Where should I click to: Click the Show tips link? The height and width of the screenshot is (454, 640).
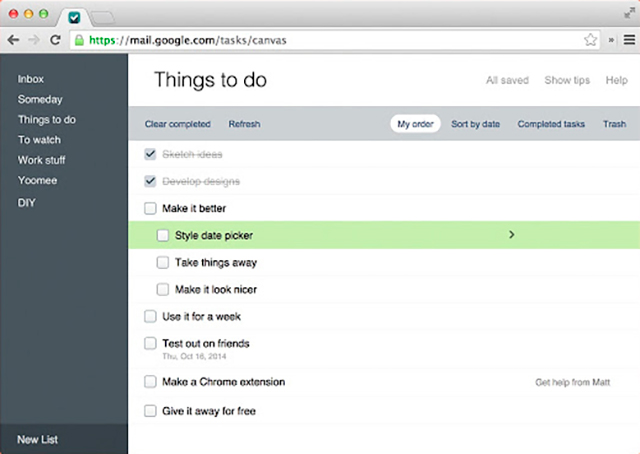(x=567, y=80)
